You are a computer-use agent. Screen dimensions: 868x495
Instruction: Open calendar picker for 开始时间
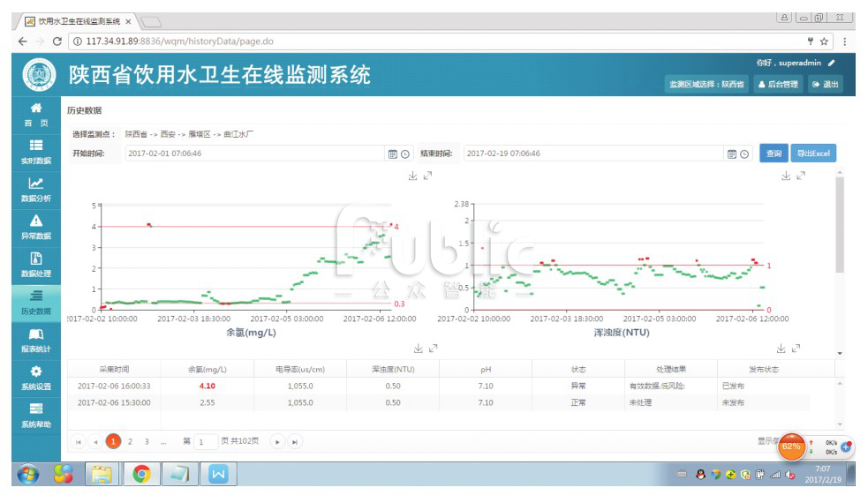393,154
